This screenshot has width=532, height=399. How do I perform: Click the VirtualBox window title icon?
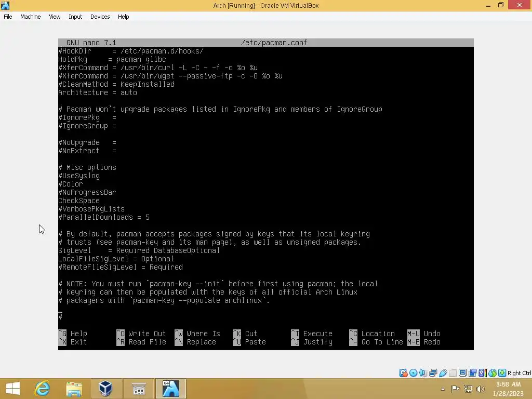point(5,5)
